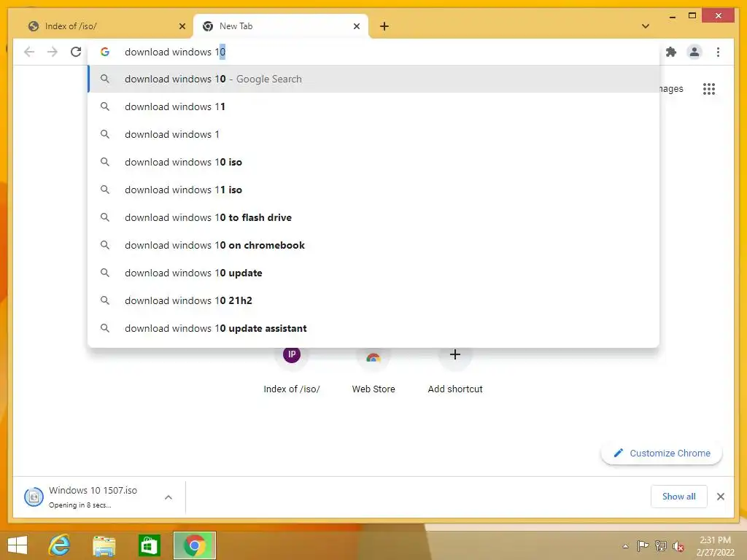Click the browser Forward arrow

click(x=53, y=52)
